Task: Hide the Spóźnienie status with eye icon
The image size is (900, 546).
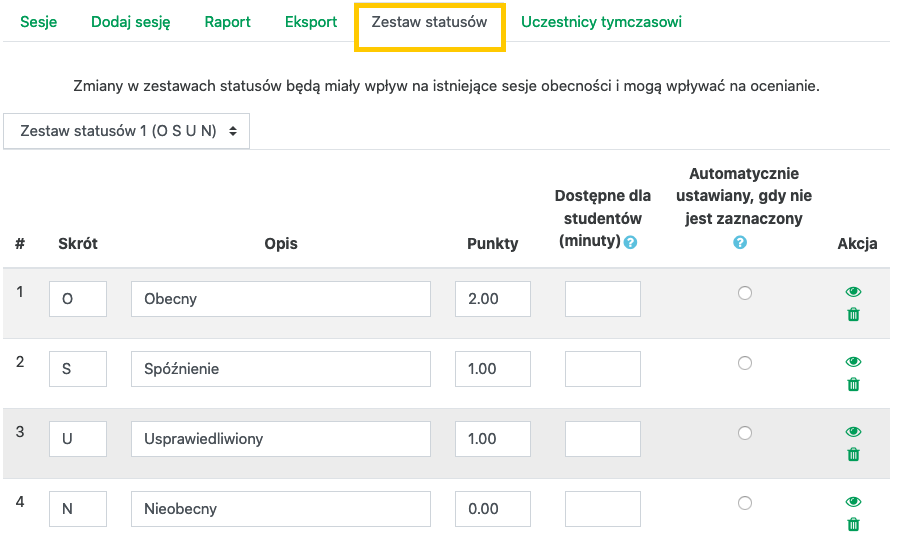Action: click(x=854, y=362)
